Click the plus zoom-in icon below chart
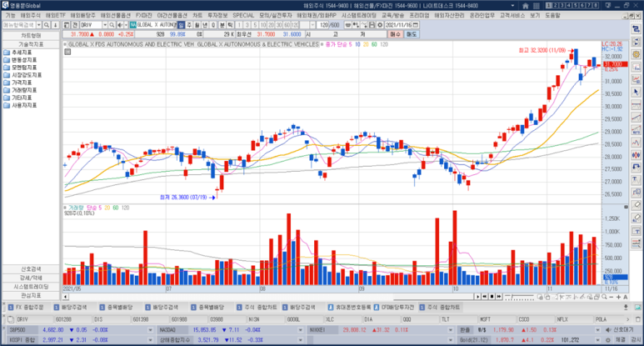Screen dimensions: 644x346 618,297
